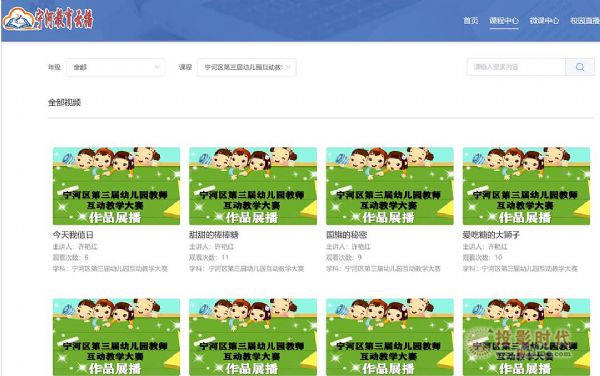
Task: Select 课程中心 navigation tab
Action: pyautogui.click(x=504, y=21)
